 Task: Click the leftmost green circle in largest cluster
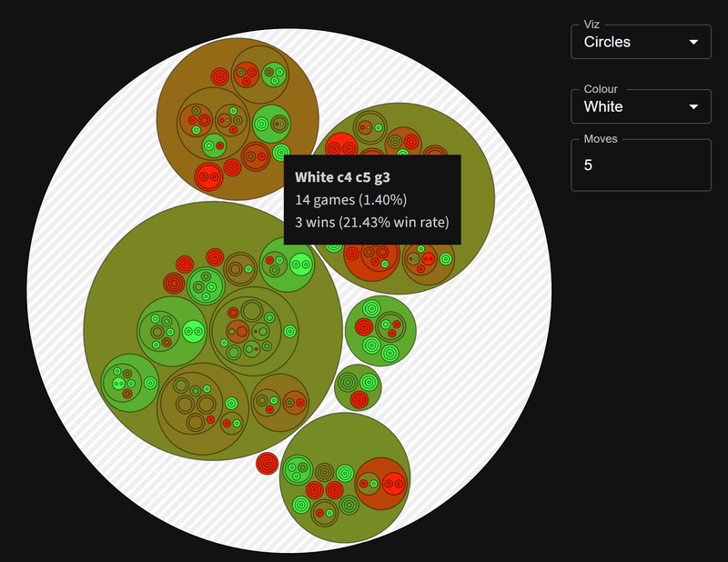click(x=129, y=383)
